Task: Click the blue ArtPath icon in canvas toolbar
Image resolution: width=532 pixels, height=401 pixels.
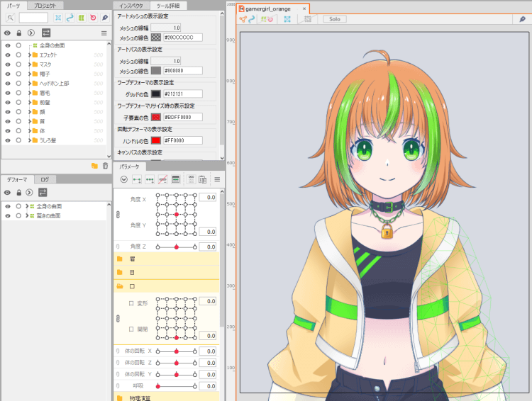Action: click(251, 19)
